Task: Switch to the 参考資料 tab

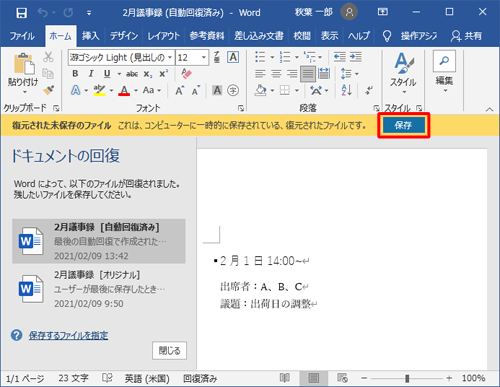Action: tap(207, 36)
